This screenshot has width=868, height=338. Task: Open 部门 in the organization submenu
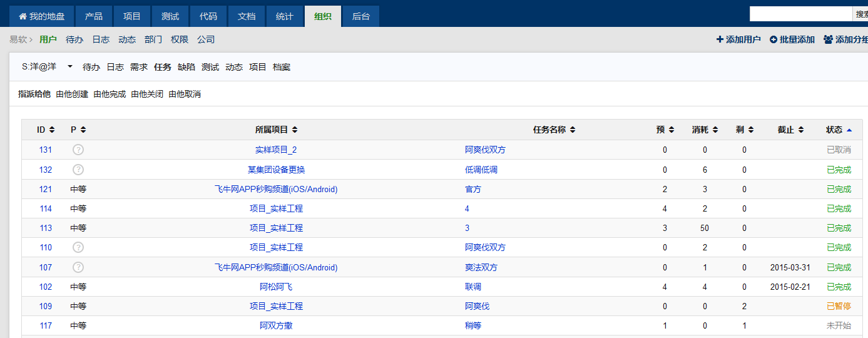[153, 39]
